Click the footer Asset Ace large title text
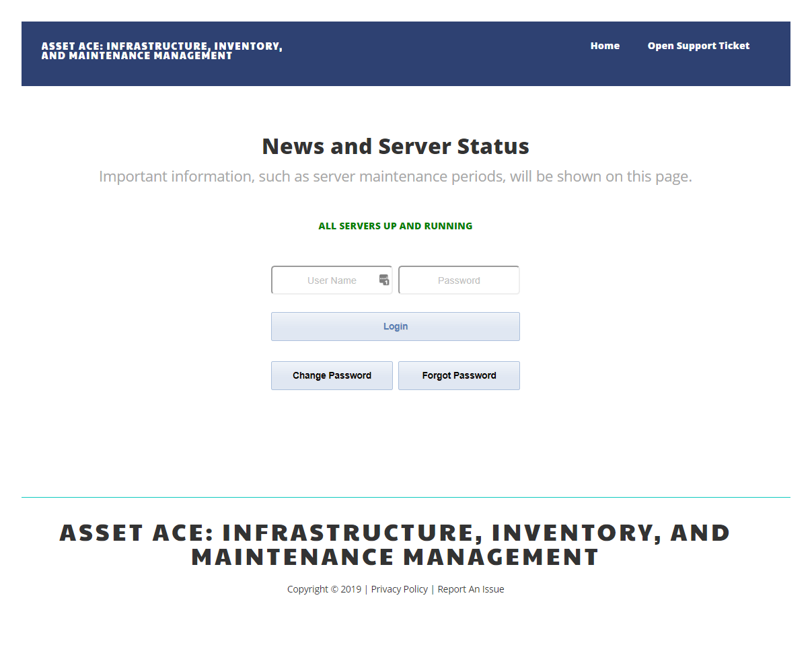 (x=396, y=545)
